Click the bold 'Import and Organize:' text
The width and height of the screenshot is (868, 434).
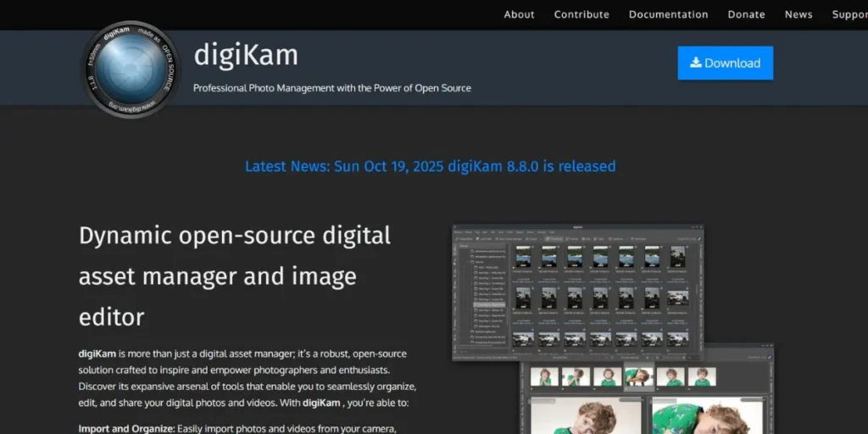pos(126,428)
